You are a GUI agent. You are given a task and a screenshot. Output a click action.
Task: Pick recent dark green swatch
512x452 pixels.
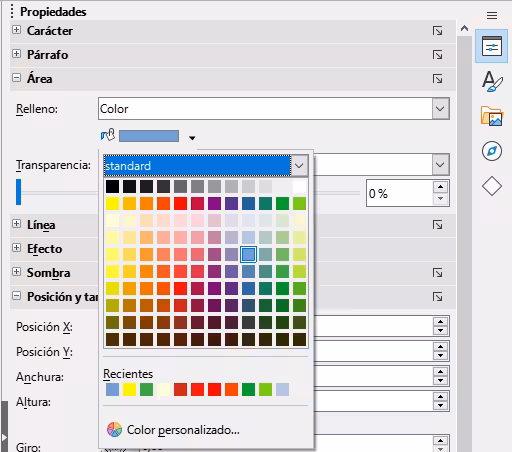tap(248, 389)
